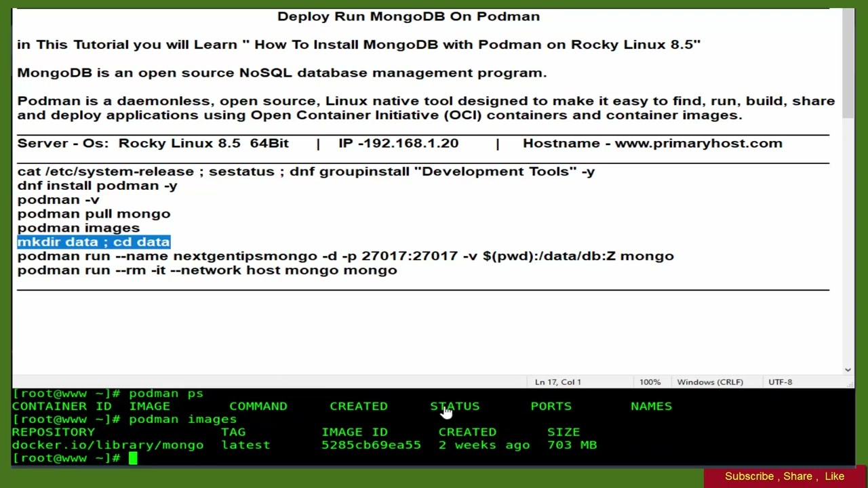Click the '2 weeks ago' created value
Screen dimensions: 868x488
484,445
